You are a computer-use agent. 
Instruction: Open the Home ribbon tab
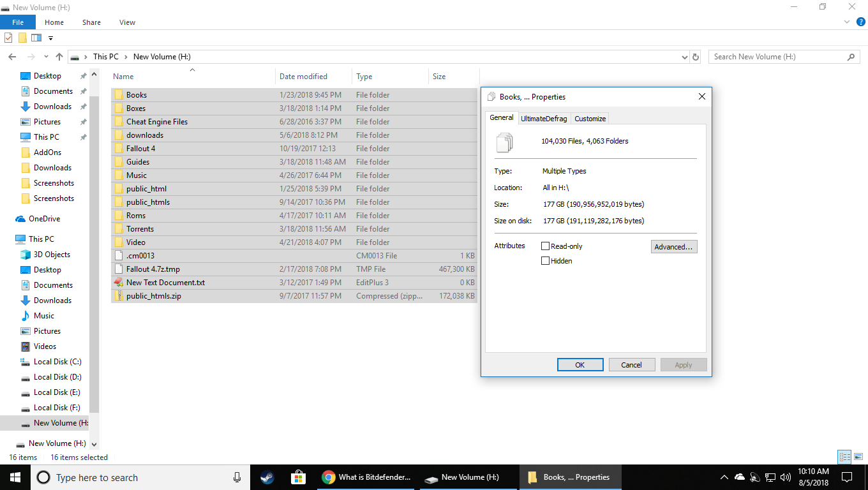54,22
